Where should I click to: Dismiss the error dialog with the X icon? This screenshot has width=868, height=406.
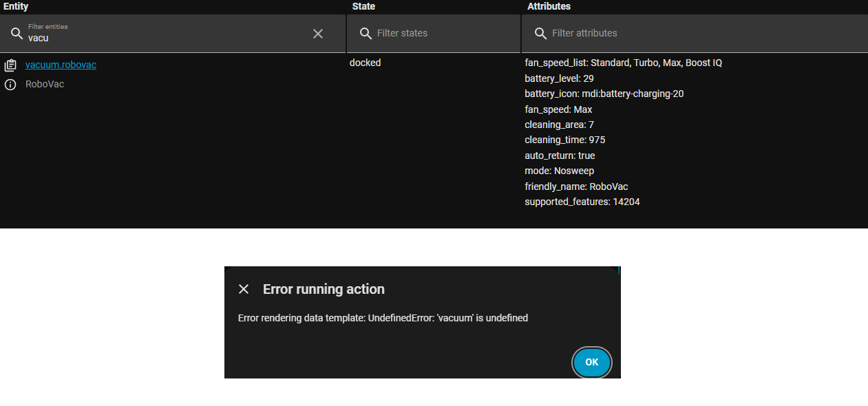click(x=244, y=289)
